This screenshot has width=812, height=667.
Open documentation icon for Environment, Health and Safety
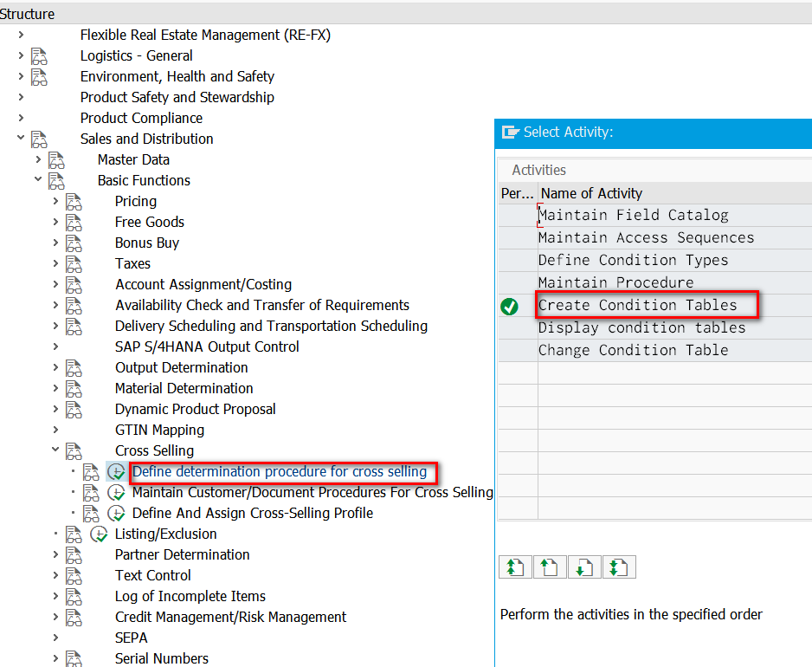[39, 77]
